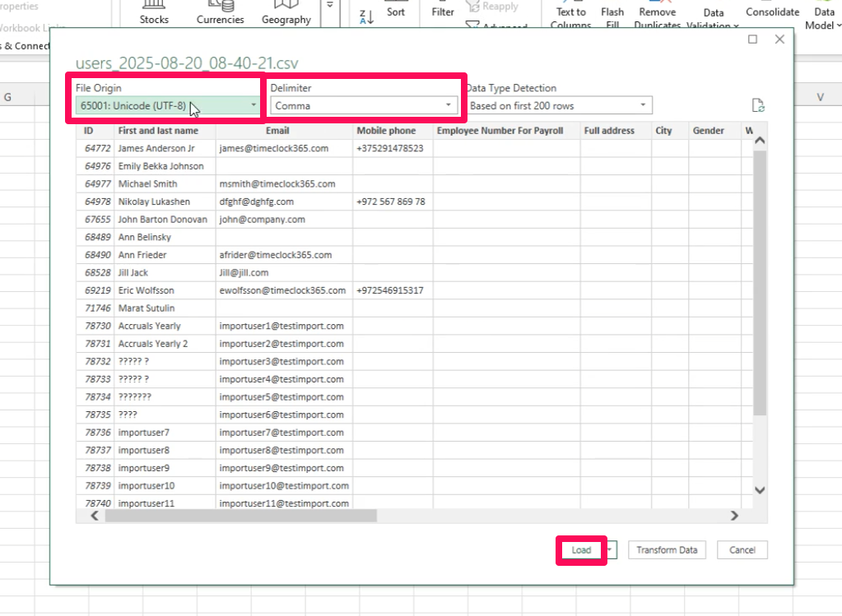Click horizontal scrollbar right arrow
The width and height of the screenshot is (842, 616).
tap(734, 516)
